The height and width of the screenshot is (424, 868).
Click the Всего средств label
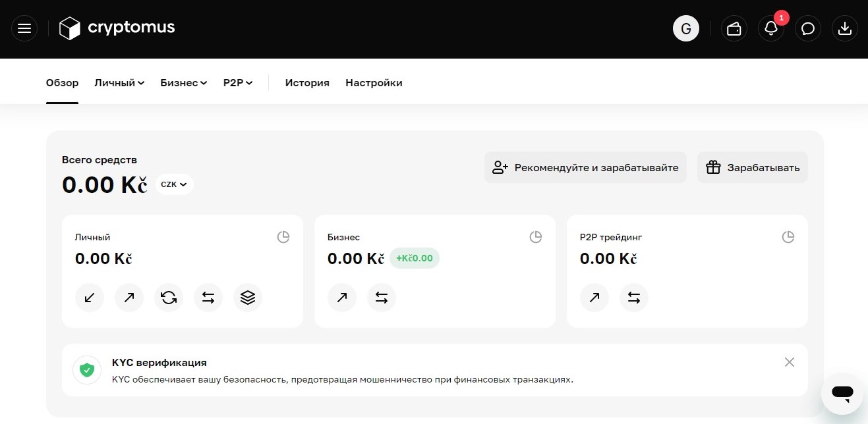[x=100, y=159]
